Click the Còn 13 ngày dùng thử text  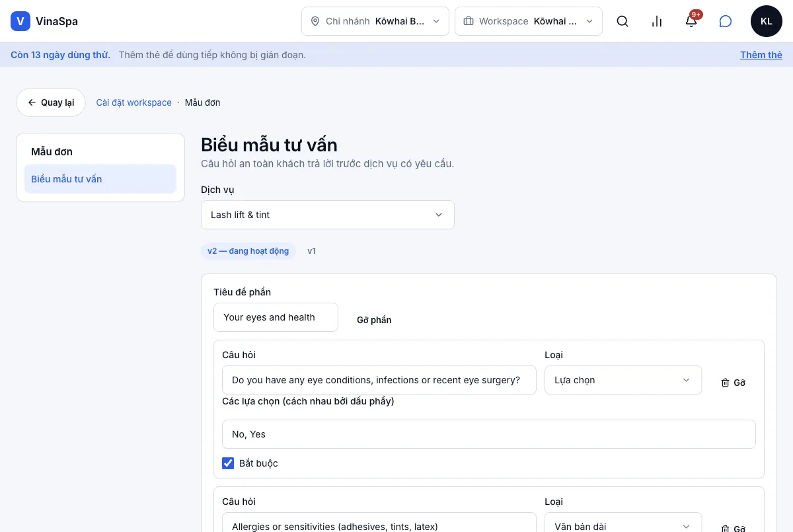[60, 55]
